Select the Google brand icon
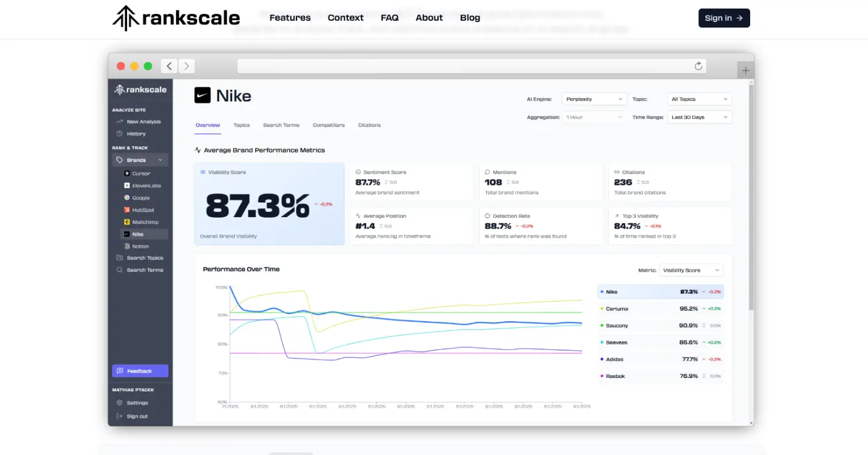The image size is (868, 455). tap(127, 198)
